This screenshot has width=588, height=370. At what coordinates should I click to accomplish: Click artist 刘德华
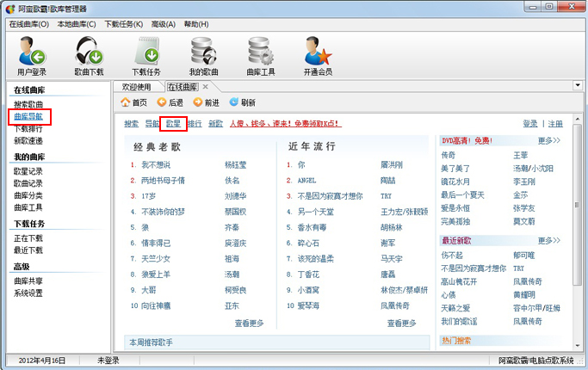tap(236, 196)
